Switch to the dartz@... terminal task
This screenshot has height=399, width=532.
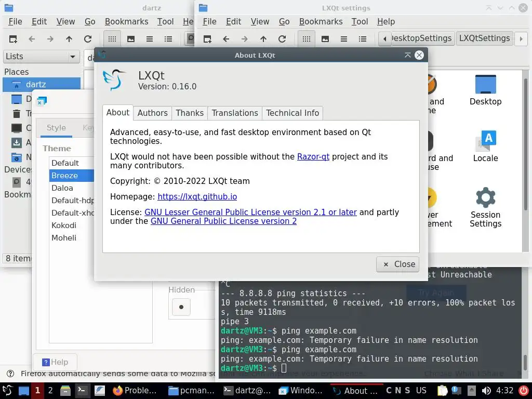tap(247, 391)
